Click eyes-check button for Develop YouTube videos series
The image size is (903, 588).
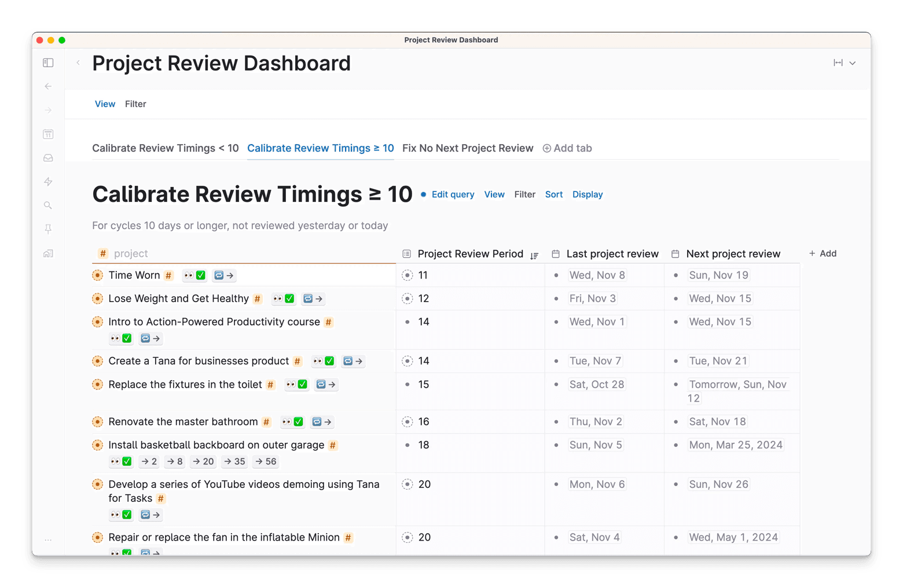pos(121,514)
